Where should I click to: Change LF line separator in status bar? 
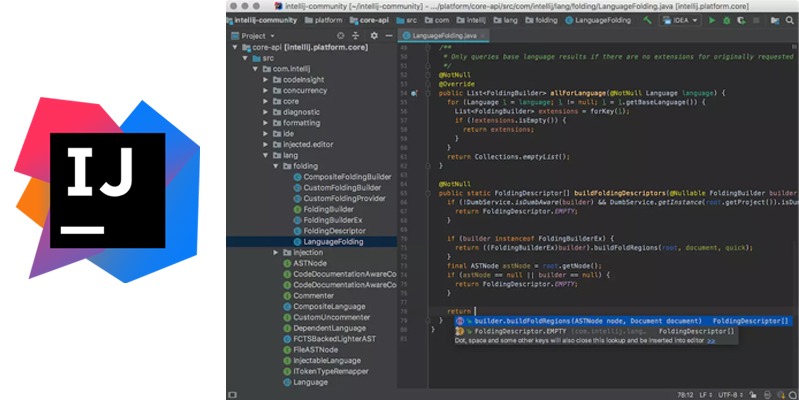point(706,395)
